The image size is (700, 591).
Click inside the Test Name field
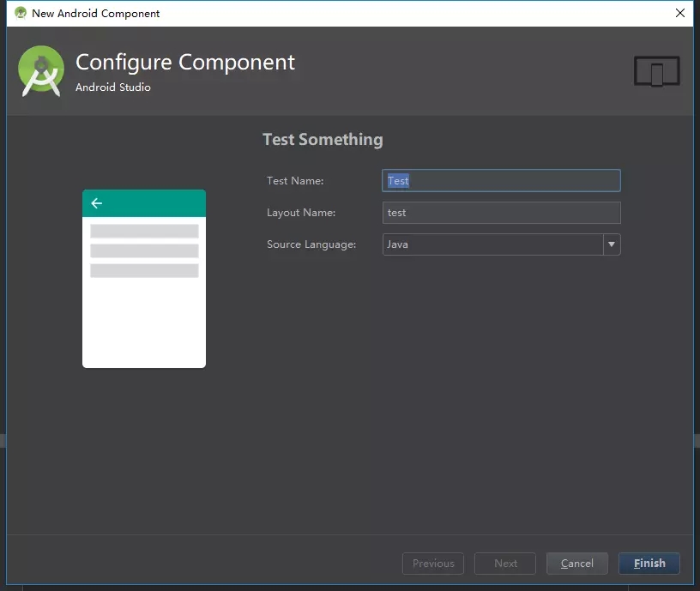point(501,180)
